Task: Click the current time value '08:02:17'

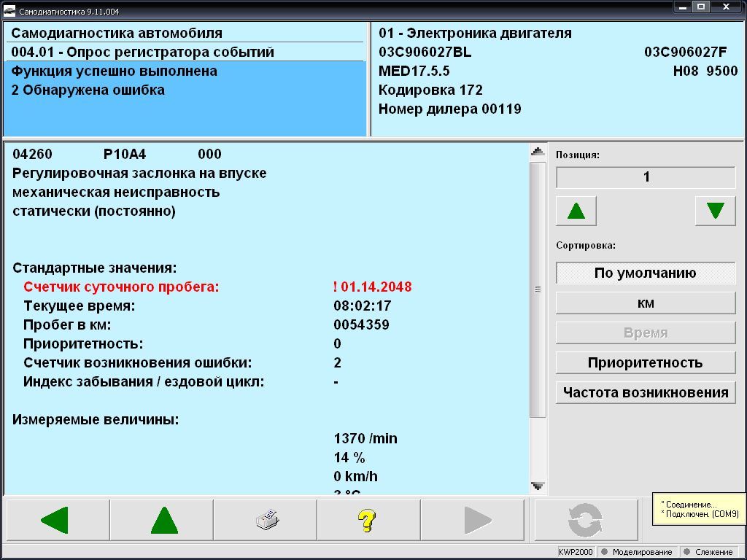Action: coord(363,306)
